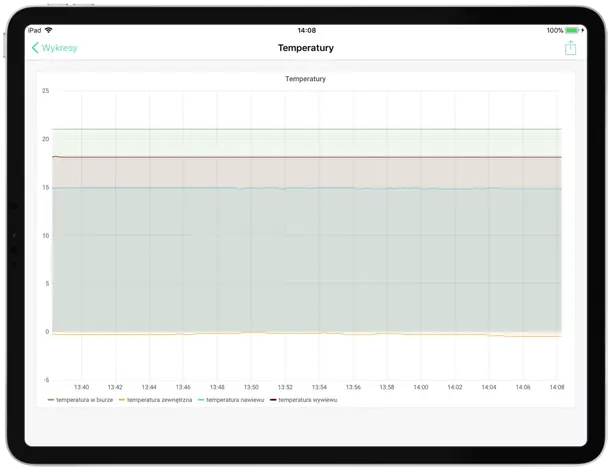Click the green temperatura w biurze line

tap(300, 129)
